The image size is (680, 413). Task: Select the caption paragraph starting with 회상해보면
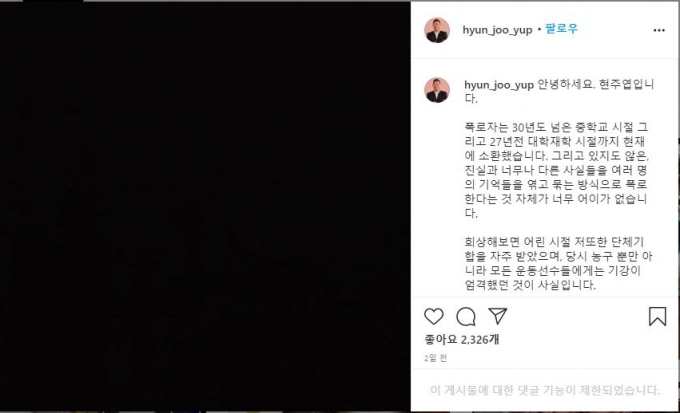pos(558,263)
